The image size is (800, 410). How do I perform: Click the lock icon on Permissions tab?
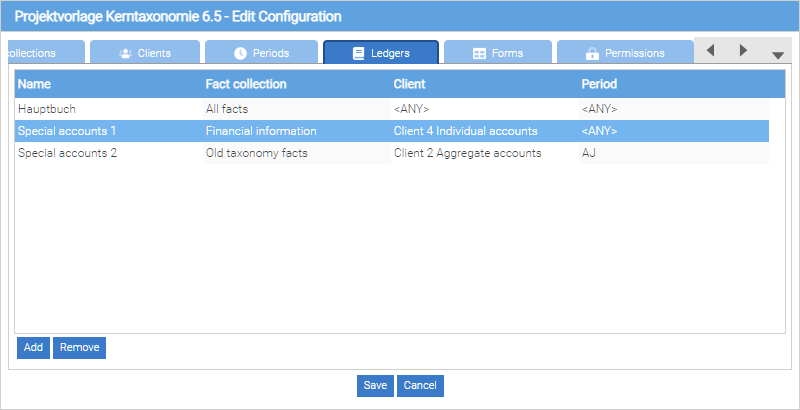592,53
